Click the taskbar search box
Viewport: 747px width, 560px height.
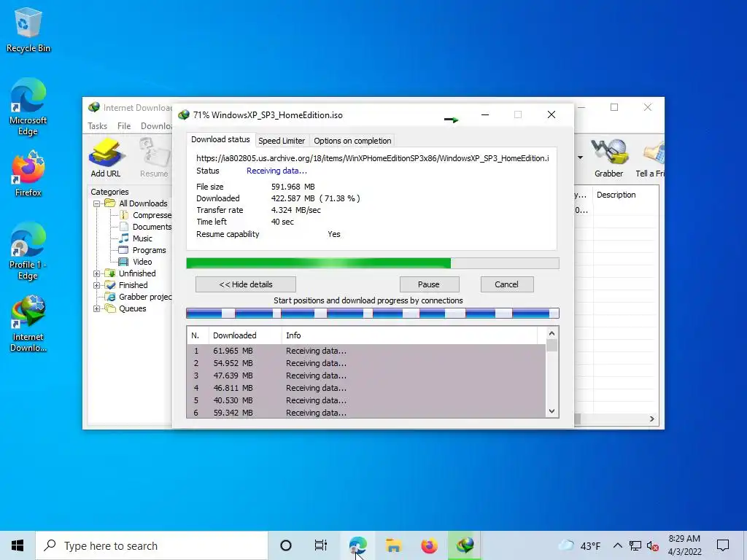click(x=152, y=545)
